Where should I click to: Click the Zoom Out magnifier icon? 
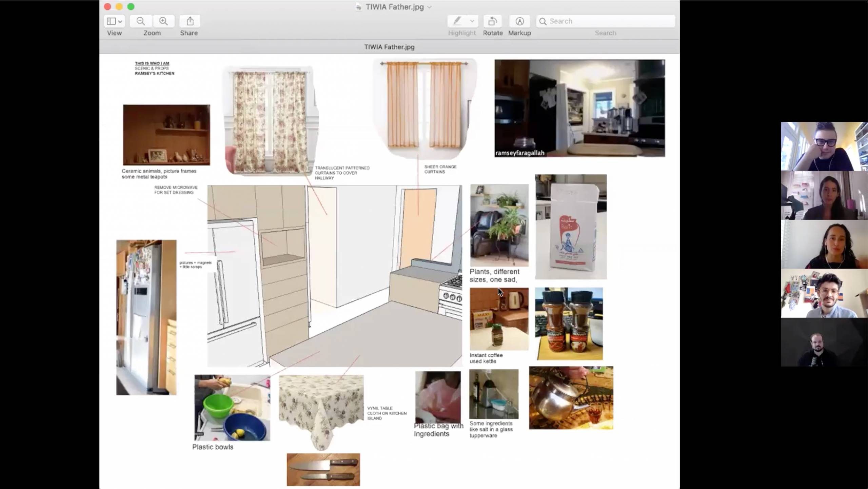(140, 21)
